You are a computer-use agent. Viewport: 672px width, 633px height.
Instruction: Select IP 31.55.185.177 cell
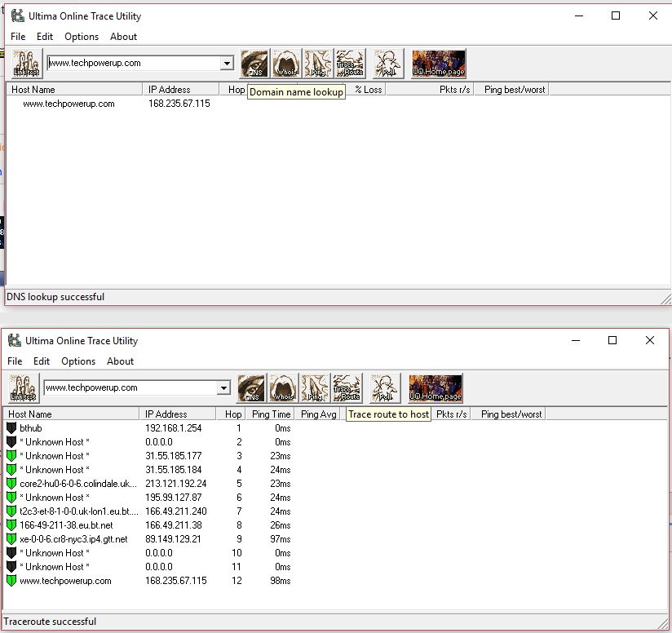point(173,456)
